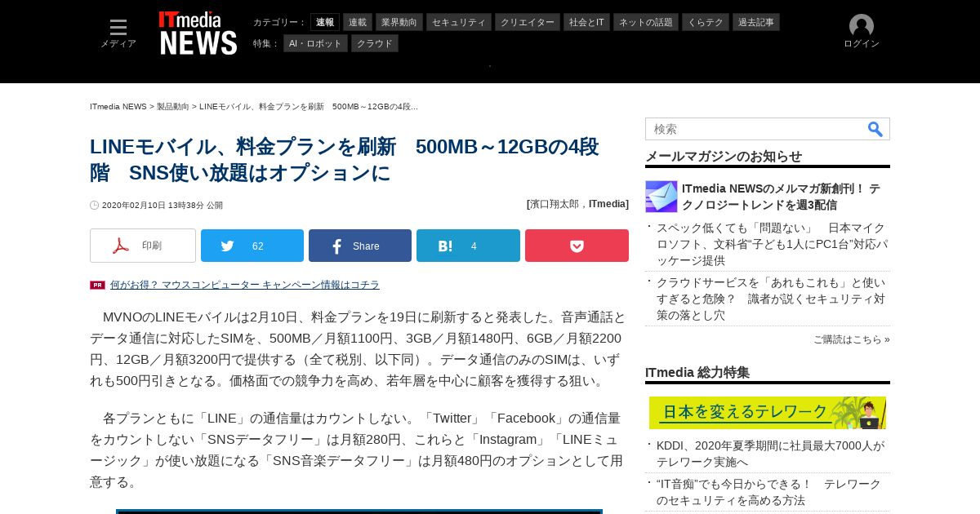Screen dimensions: 980x514
Task: Open the ログイン user avatar
Action: click(x=862, y=32)
